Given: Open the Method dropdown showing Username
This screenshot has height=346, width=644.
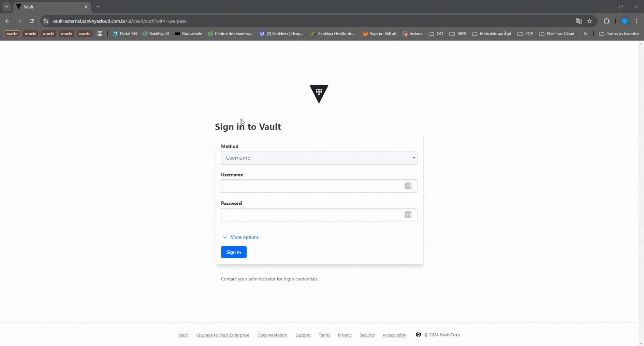Looking at the screenshot, I should [319, 158].
